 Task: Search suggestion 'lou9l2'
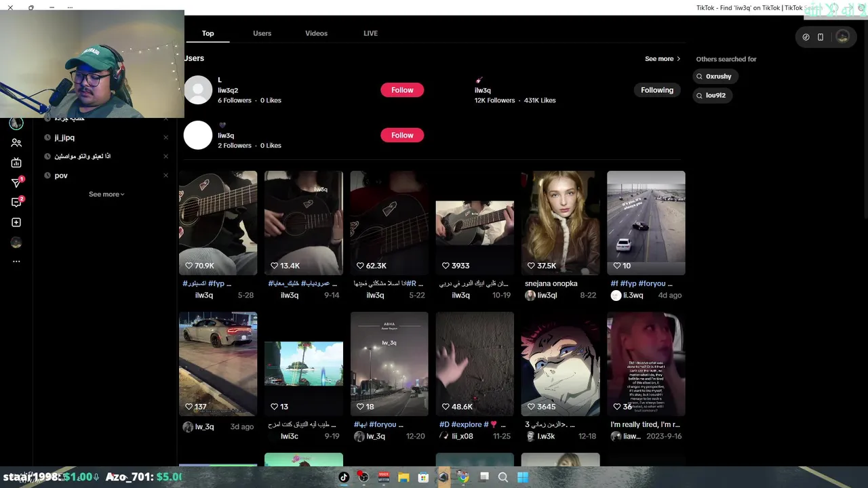click(712, 96)
